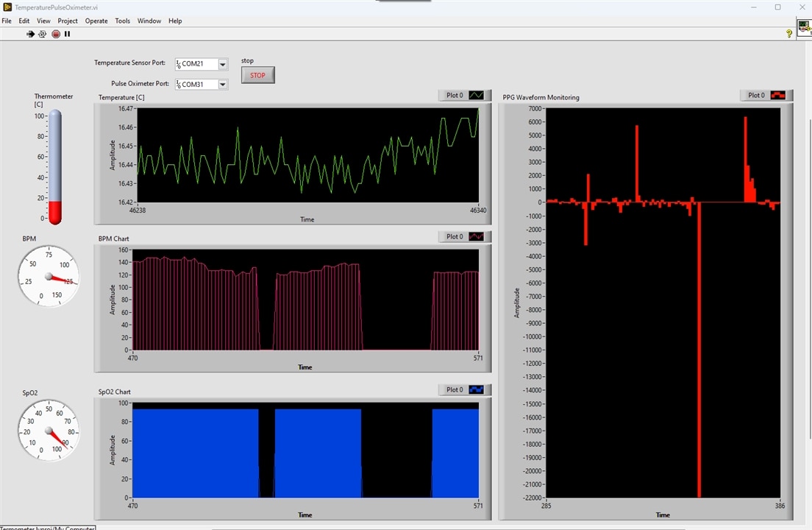Click Temperature chart x-axis value 46238
Image resolution: width=812 pixels, height=530 pixels.
[x=138, y=211]
